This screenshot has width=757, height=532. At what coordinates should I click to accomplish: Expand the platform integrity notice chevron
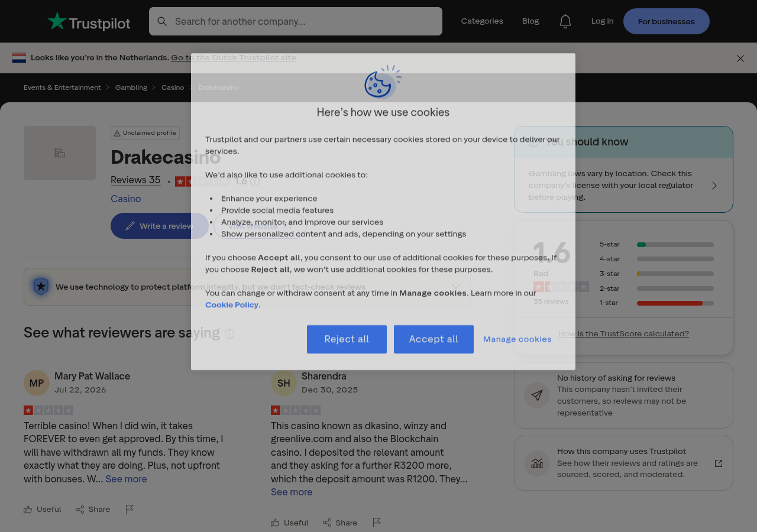tap(455, 287)
